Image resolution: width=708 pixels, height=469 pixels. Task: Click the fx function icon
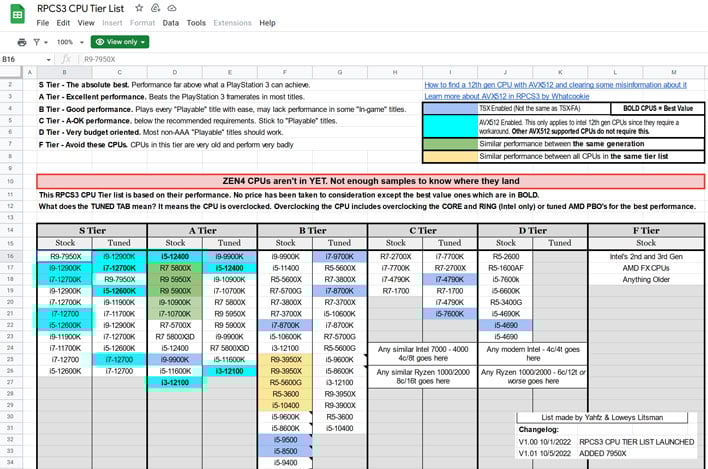point(66,59)
